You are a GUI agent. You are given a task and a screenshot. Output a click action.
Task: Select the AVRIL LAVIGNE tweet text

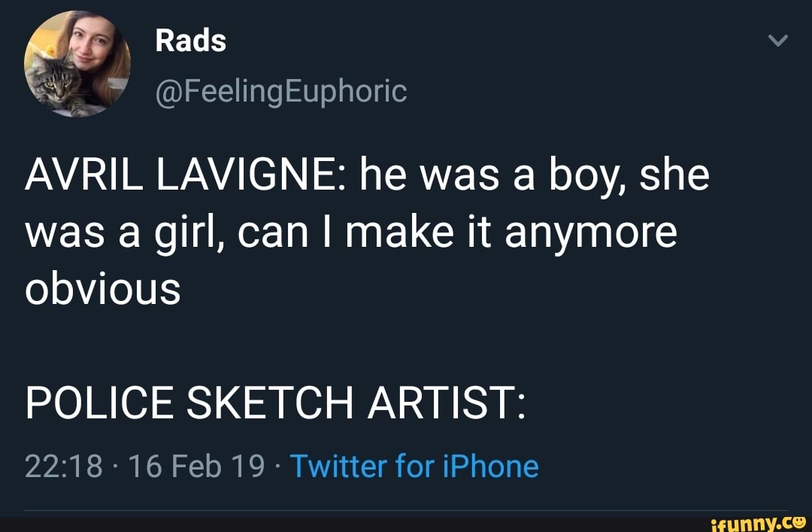pos(361,230)
